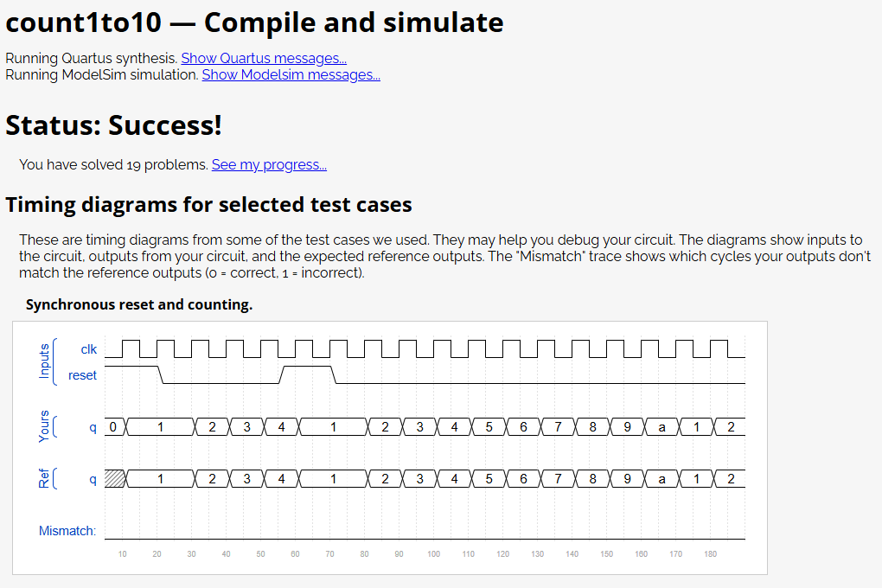Open the Show Modelsim messages link
882x588 pixels.
(291, 75)
